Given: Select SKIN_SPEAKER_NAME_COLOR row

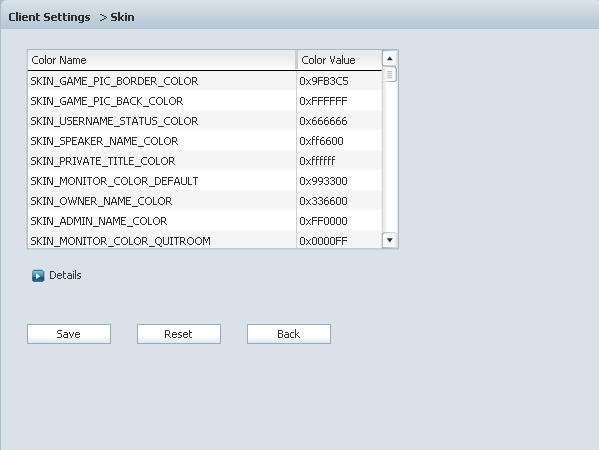Looking at the screenshot, I should (205, 141).
